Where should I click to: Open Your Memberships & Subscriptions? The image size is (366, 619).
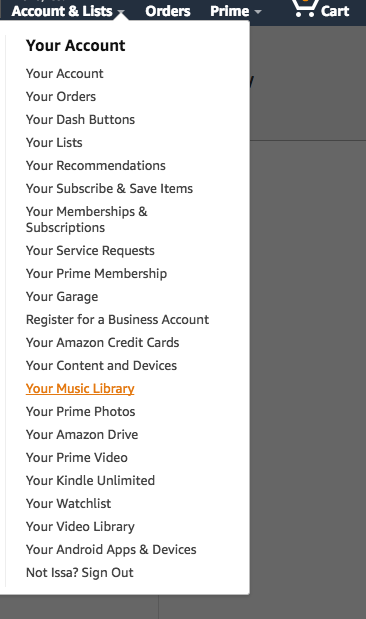pyautogui.click(x=86, y=219)
